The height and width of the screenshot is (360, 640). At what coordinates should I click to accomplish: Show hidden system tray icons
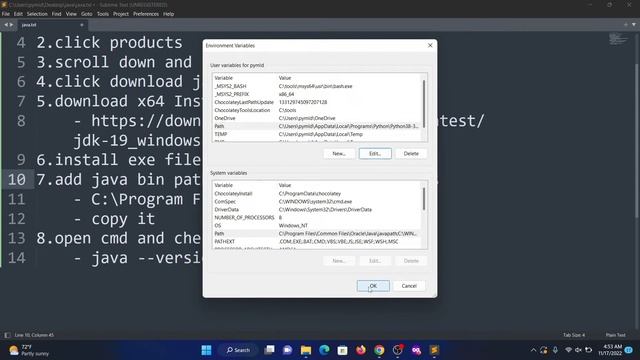pyautogui.click(x=533, y=350)
